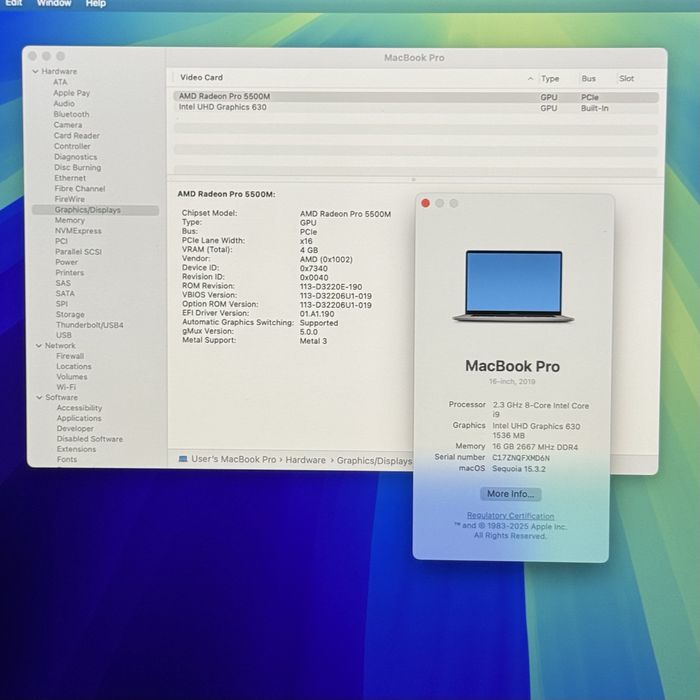Close the About This Mac window

pyautogui.click(x=425, y=203)
